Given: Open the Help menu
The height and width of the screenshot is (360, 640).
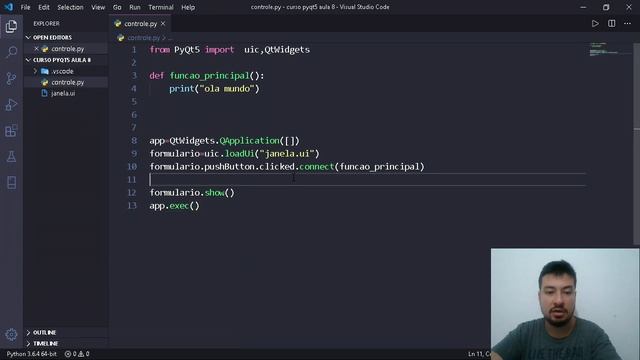Looking at the screenshot, I should [x=188, y=7].
